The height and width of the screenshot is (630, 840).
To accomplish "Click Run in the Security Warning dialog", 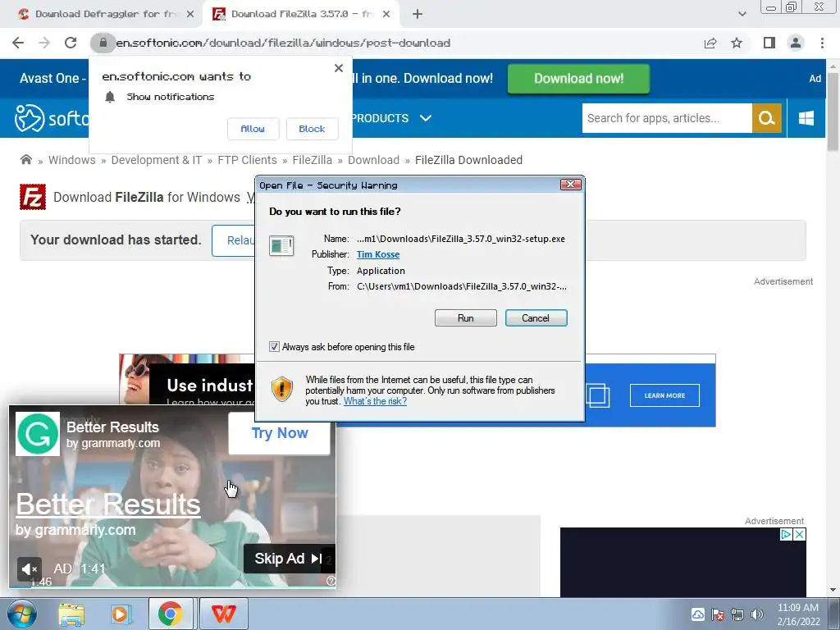I will coord(466,317).
